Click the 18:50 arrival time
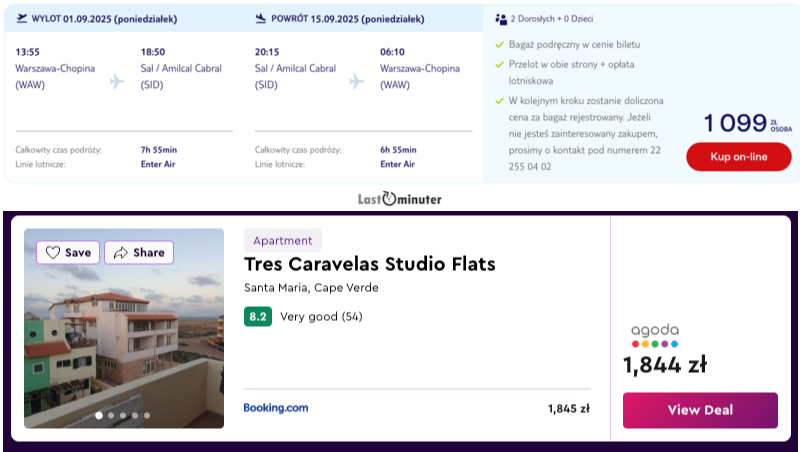 (153, 52)
